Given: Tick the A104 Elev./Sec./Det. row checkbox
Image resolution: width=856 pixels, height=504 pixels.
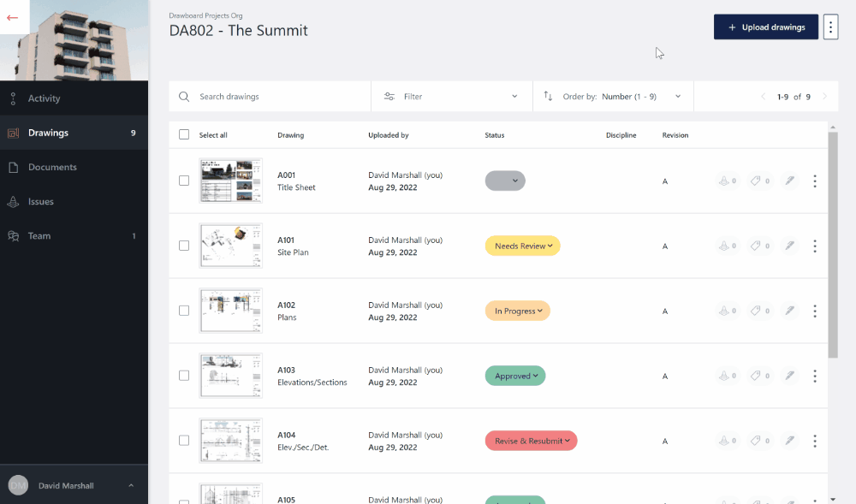Looking at the screenshot, I should click(x=184, y=441).
